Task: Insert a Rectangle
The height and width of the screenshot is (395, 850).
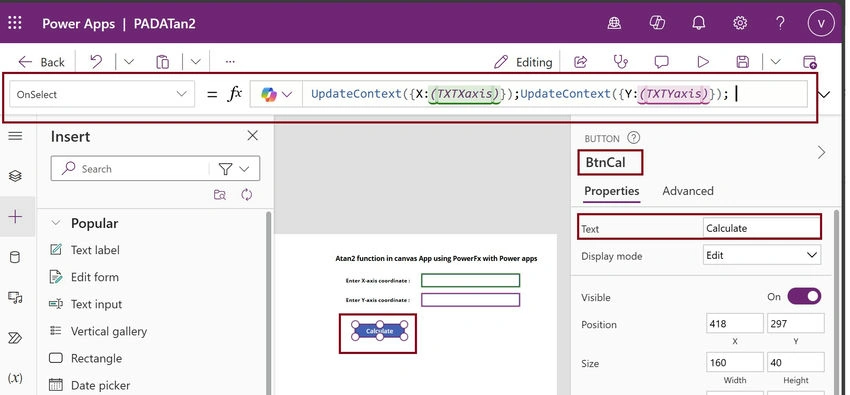Action: [86, 358]
